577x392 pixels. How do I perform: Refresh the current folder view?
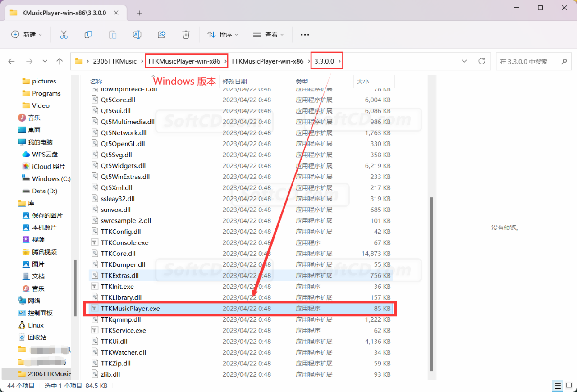[481, 61]
